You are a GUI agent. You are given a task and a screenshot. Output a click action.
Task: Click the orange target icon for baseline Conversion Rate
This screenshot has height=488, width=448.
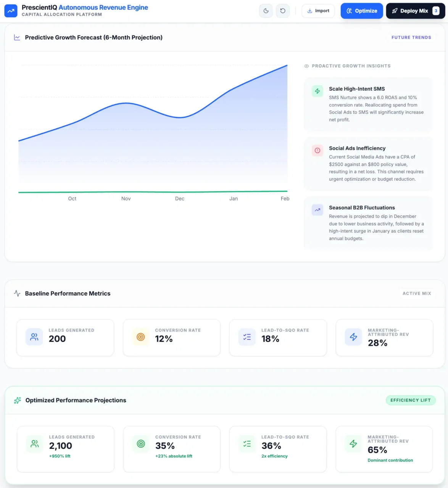point(141,337)
